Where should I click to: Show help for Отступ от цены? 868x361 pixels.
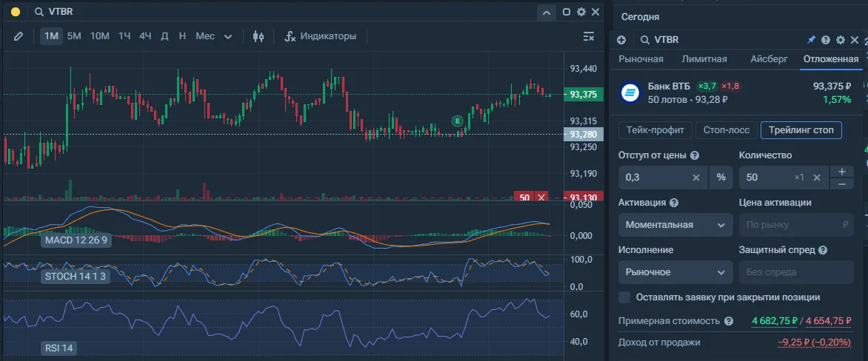[695, 156]
